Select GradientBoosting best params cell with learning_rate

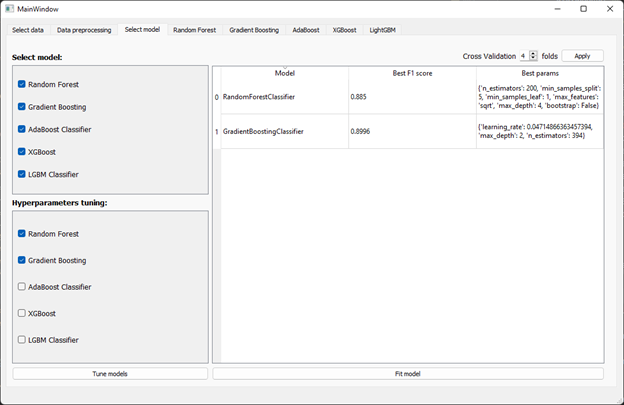coord(540,132)
